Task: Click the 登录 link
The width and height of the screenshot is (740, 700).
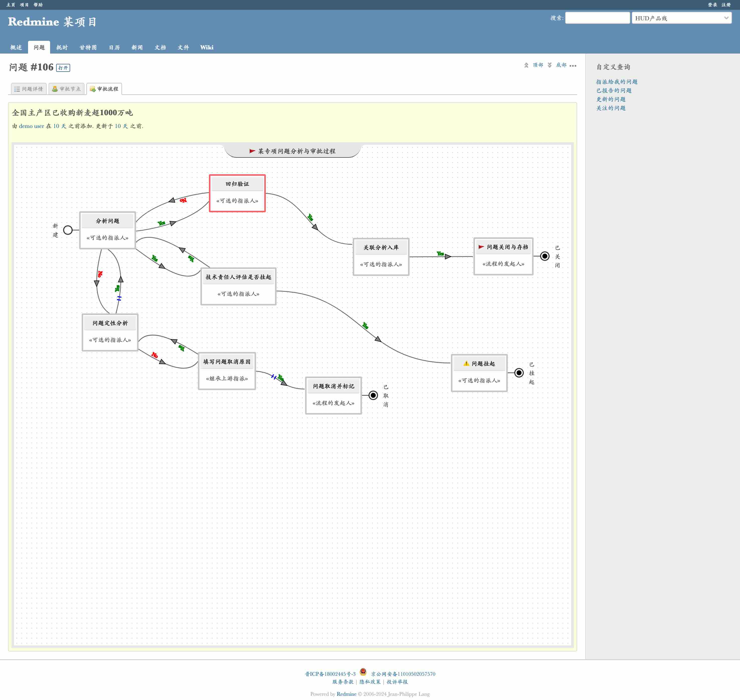Action: coord(712,5)
